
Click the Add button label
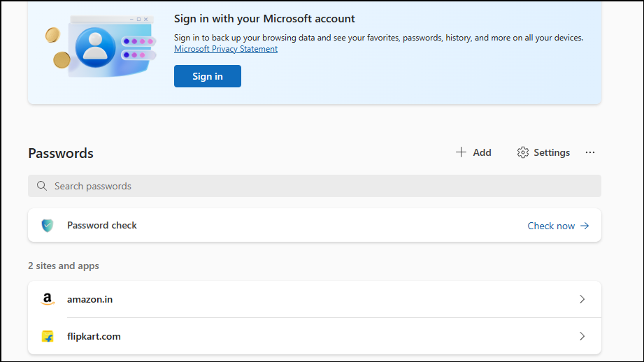(x=482, y=152)
